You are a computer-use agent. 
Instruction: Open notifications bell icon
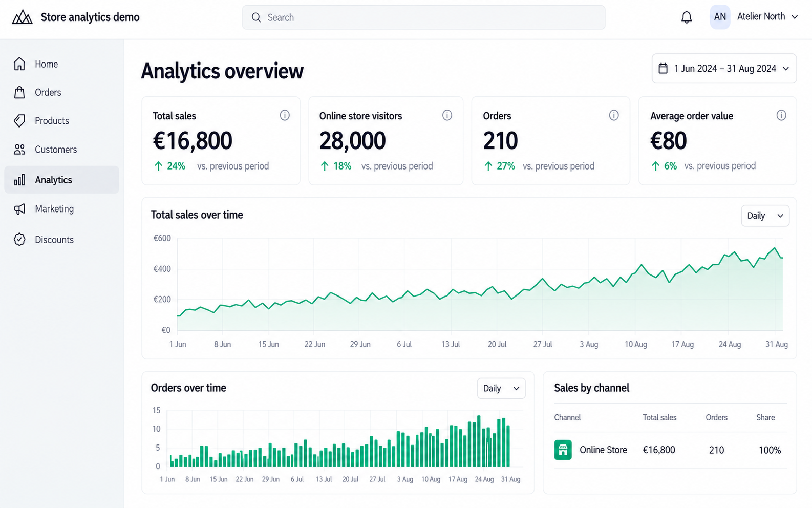coord(687,17)
